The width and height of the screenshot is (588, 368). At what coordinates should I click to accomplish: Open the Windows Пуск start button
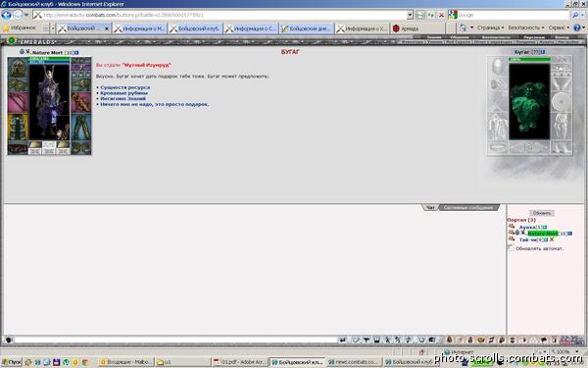point(12,362)
